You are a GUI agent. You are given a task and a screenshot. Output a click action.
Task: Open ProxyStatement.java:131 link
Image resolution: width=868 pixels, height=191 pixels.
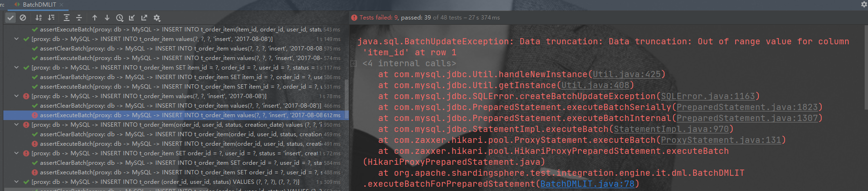720,140
